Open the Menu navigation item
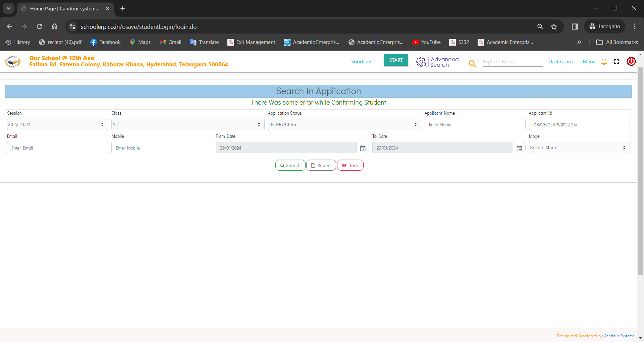The image size is (644, 342). 589,61
